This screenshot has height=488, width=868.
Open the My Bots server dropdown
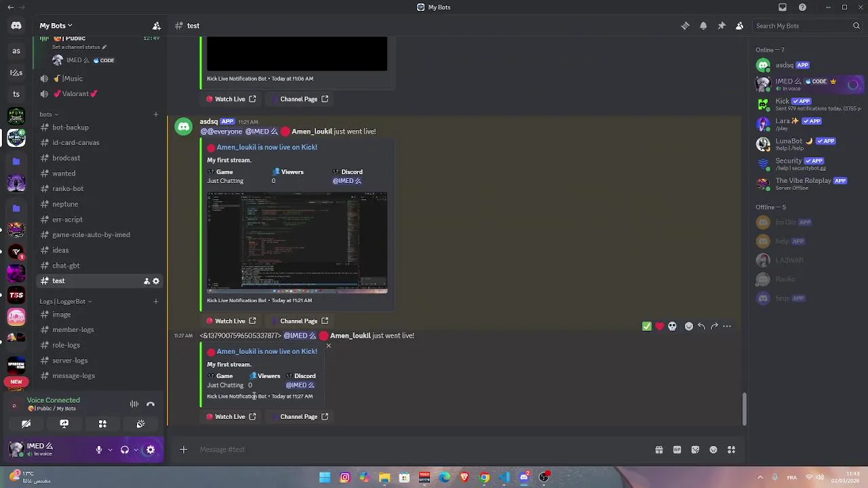pyautogui.click(x=56, y=26)
